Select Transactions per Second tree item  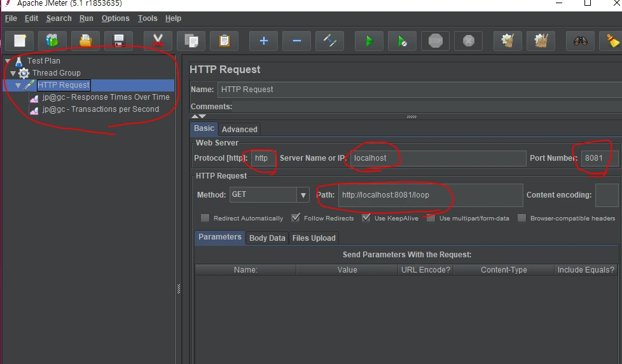coord(100,109)
